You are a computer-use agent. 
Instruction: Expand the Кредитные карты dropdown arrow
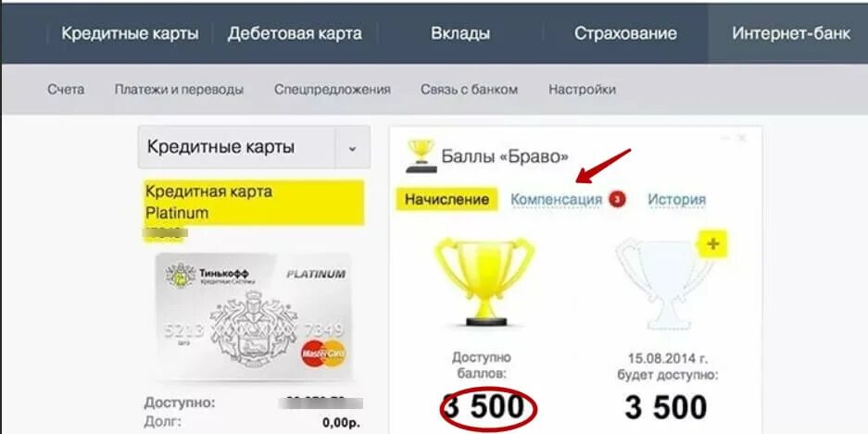(x=352, y=148)
